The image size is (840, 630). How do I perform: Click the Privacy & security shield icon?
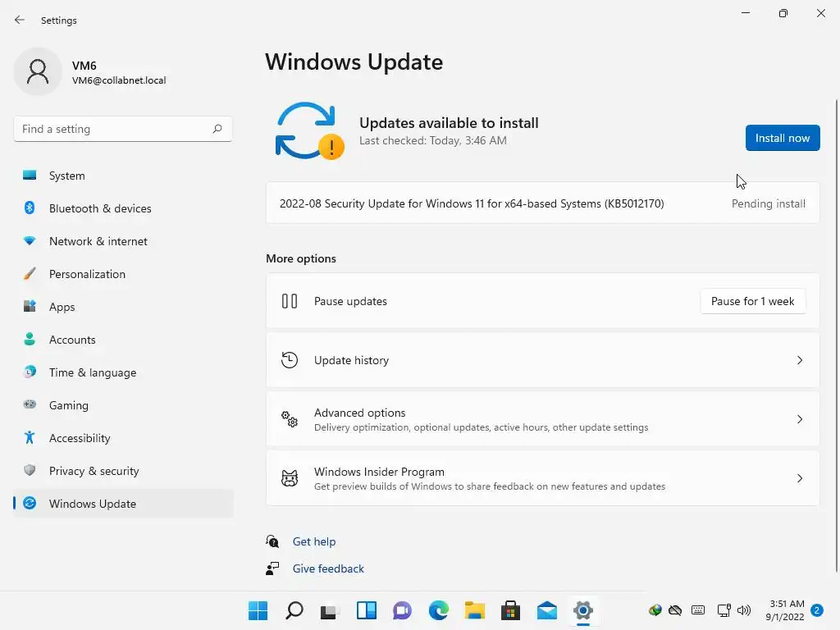pyautogui.click(x=30, y=470)
